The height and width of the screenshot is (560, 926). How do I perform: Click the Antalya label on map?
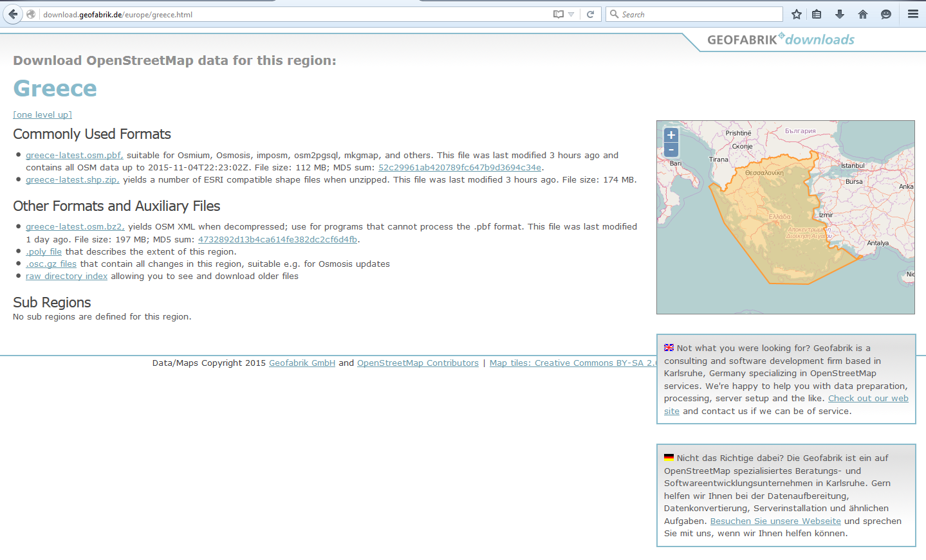[x=878, y=243]
